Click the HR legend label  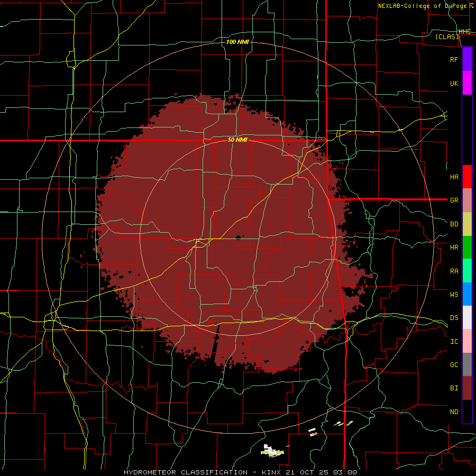tap(454, 248)
